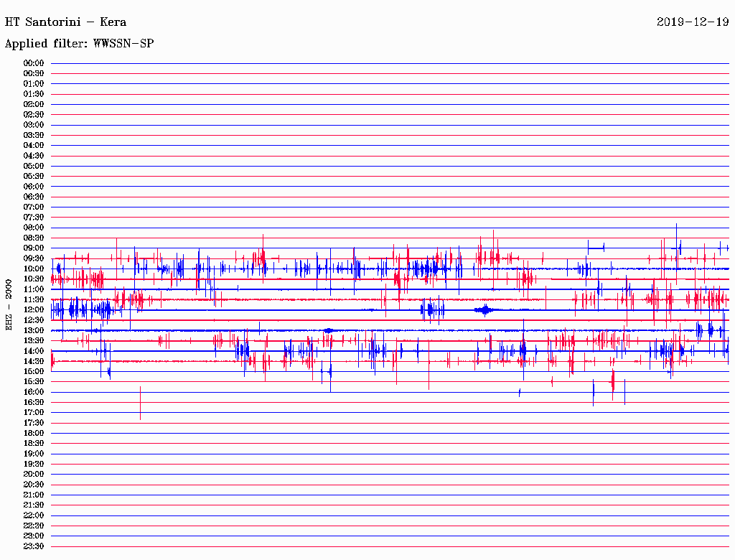Viewport: 735px width, 560px height.
Task: Select the 21:30 time label
Action: (x=34, y=505)
